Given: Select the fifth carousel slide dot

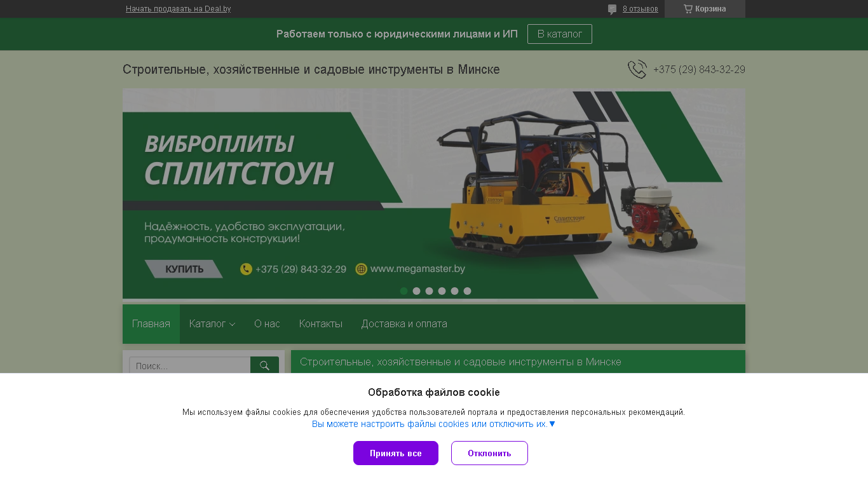Looking at the screenshot, I should point(454,291).
